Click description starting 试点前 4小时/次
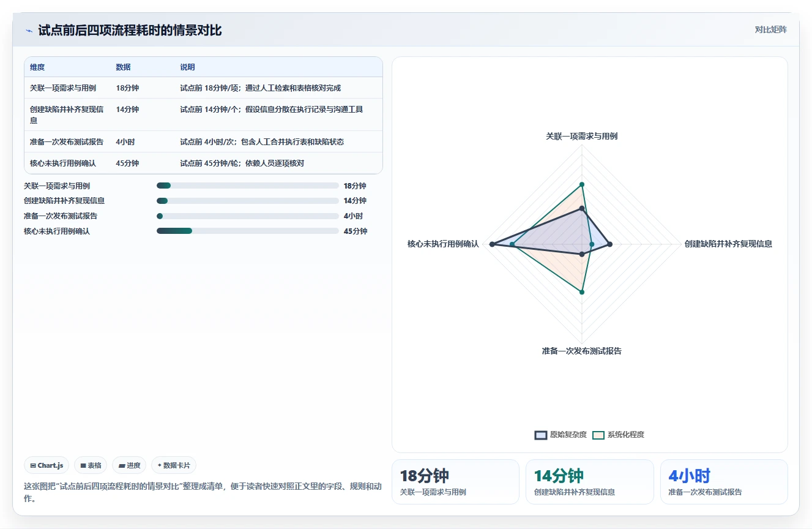Image resolution: width=812 pixels, height=529 pixels. pos(262,142)
